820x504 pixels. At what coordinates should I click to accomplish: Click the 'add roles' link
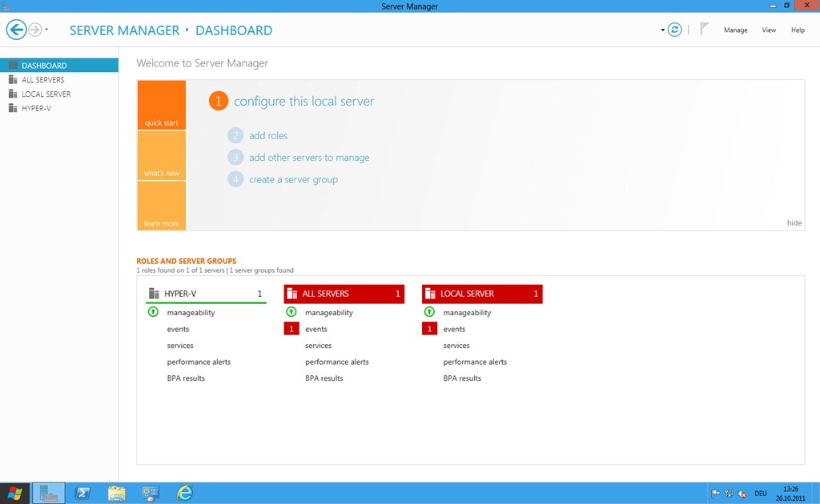[x=268, y=136]
